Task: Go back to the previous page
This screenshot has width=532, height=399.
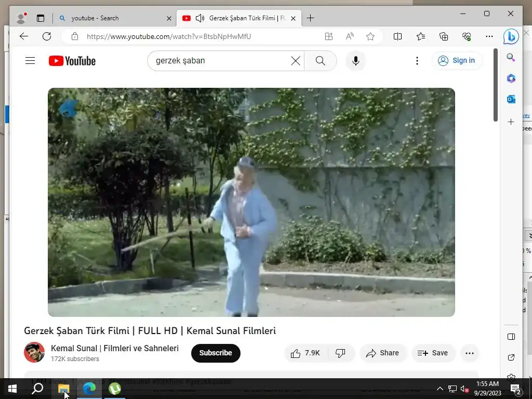Action: pos(24,36)
